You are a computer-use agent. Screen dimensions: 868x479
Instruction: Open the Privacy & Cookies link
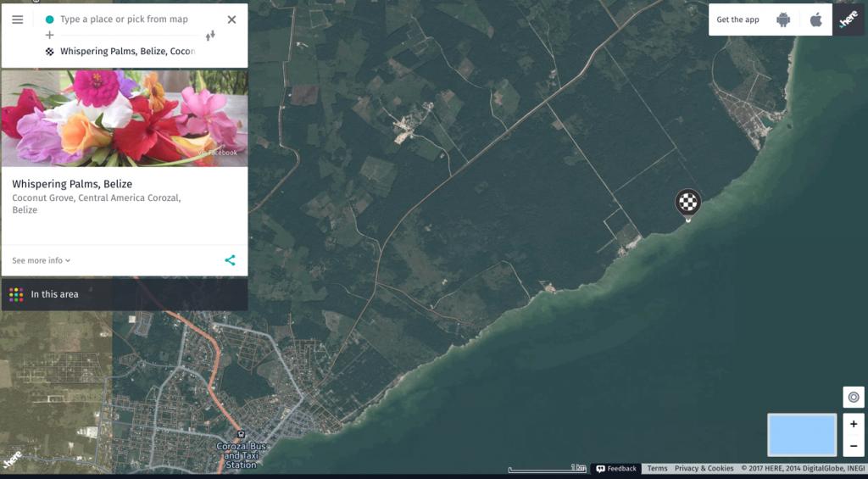[704, 468]
